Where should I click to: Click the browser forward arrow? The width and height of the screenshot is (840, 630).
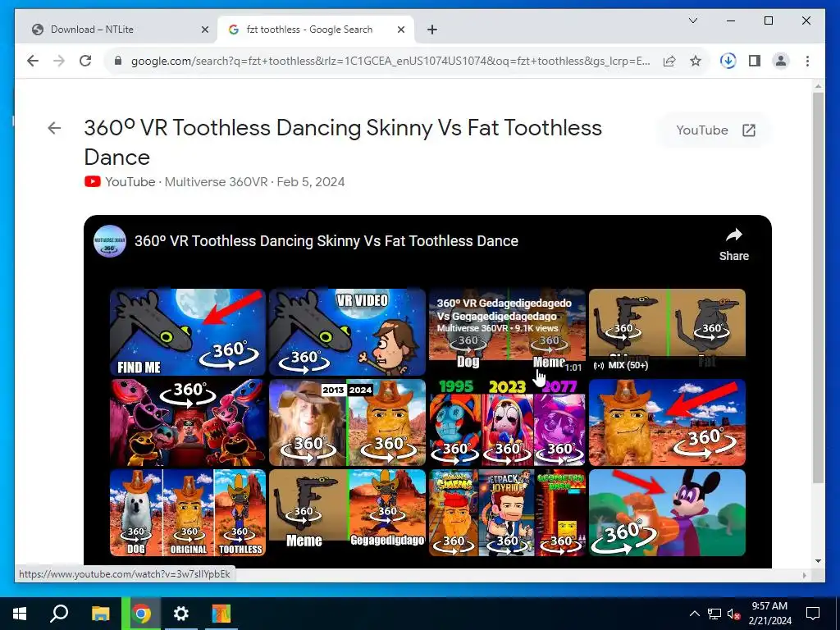click(x=59, y=61)
